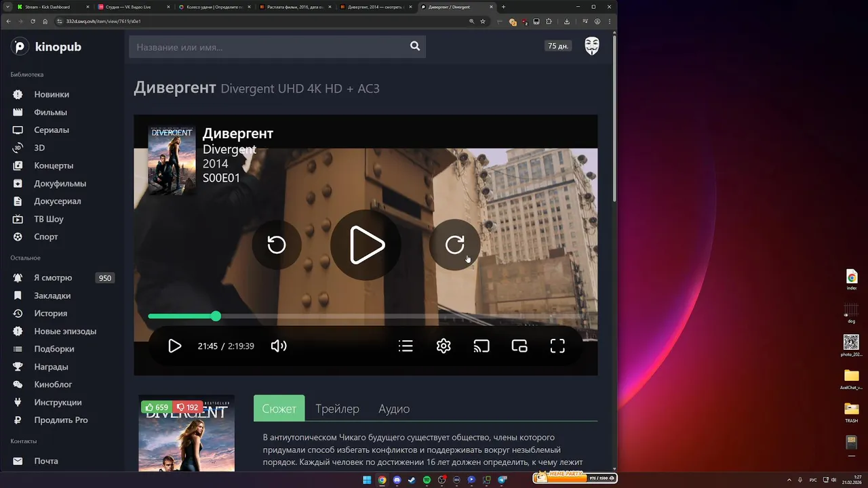This screenshot has width=868, height=488.
Task: Open Подборки collections
Action: (x=54, y=348)
